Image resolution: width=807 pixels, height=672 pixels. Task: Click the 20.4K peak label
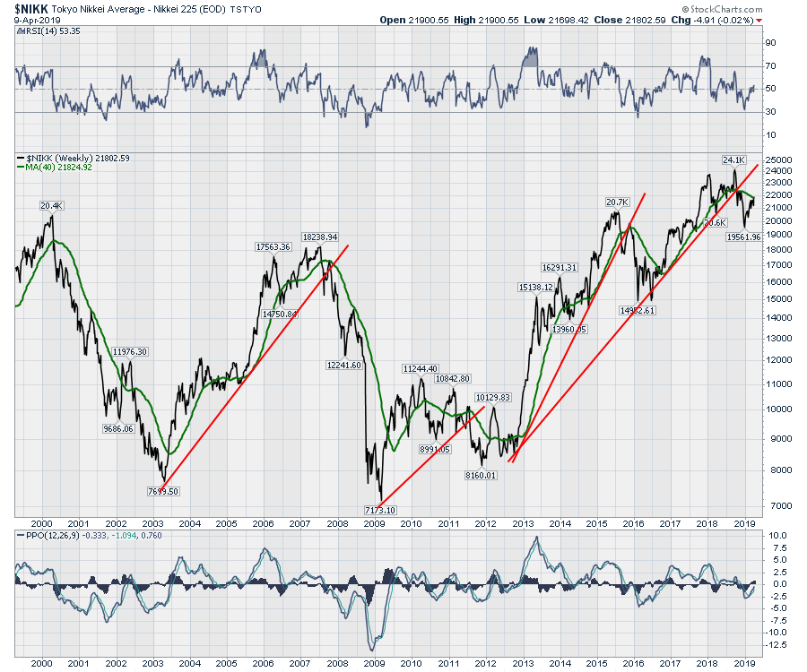(x=51, y=206)
